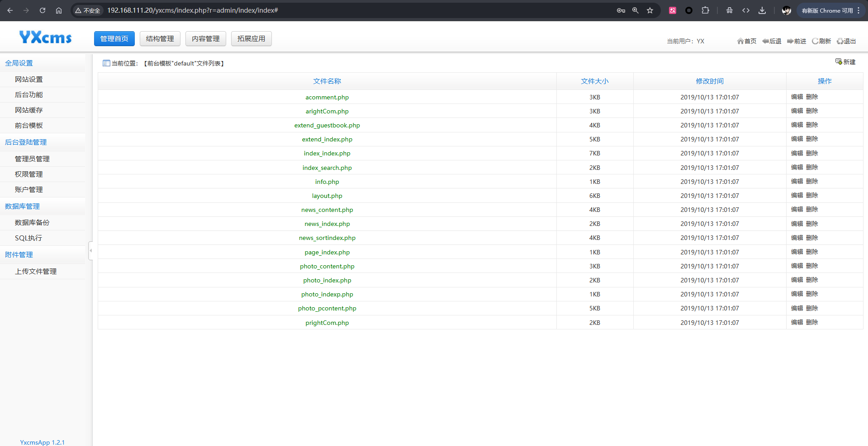Click the 当前位置 panel icon
The height and width of the screenshot is (446, 868).
(x=106, y=63)
